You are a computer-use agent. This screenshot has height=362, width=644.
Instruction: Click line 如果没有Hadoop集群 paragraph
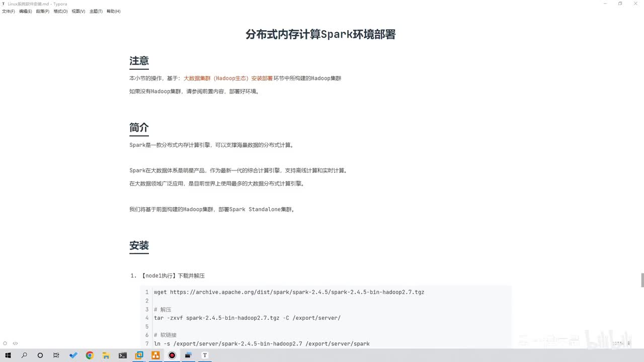195,92
